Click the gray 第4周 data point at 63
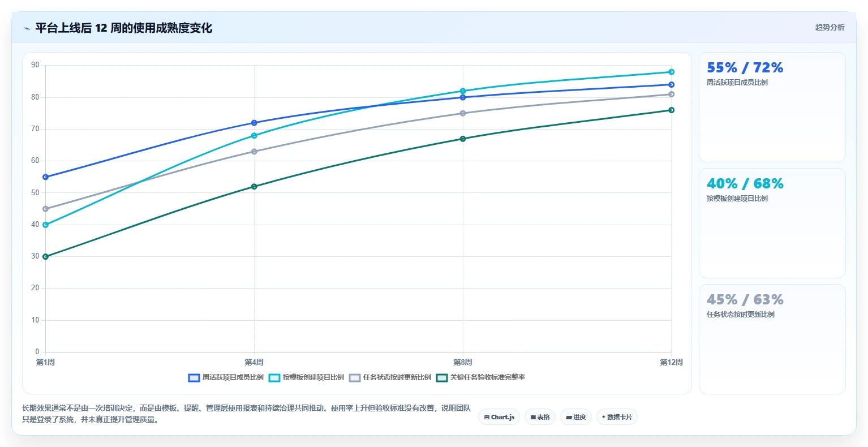Image resolution: width=868 pixels, height=447 pixels. pos(254,152)
